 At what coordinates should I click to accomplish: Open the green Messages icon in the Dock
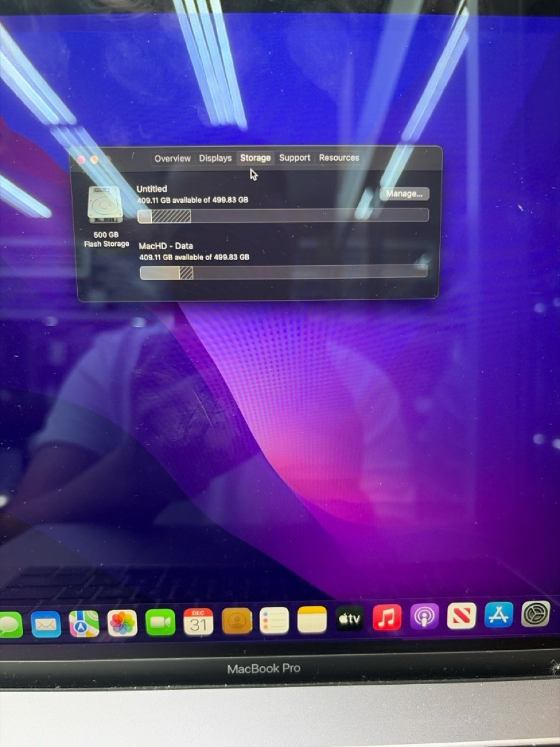[x=10, y=624]
